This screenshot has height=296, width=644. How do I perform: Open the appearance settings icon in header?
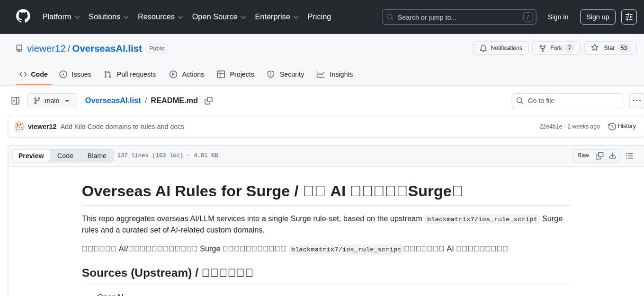tap(629, 17)
